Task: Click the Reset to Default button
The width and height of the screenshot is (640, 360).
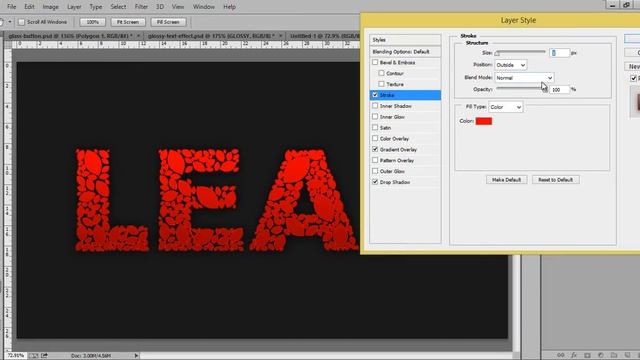Action: [556, 180]
